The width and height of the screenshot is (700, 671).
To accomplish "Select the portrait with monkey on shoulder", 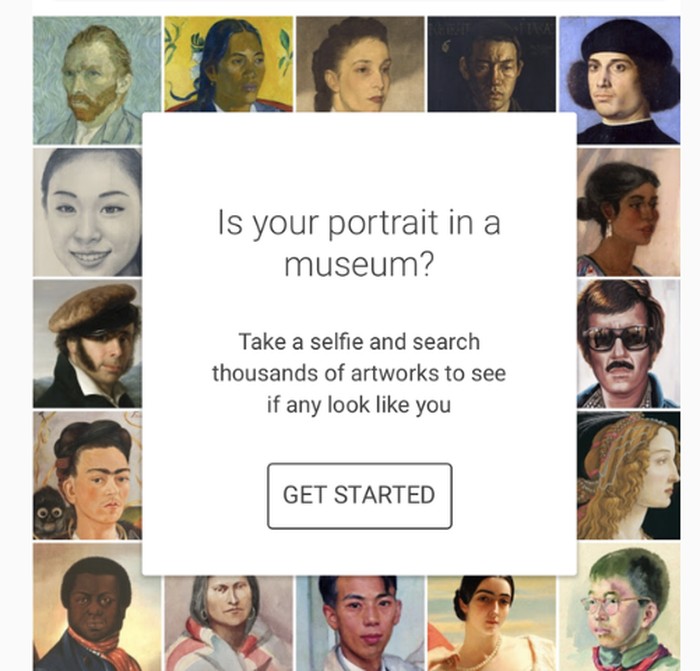I will click(88, 475).
